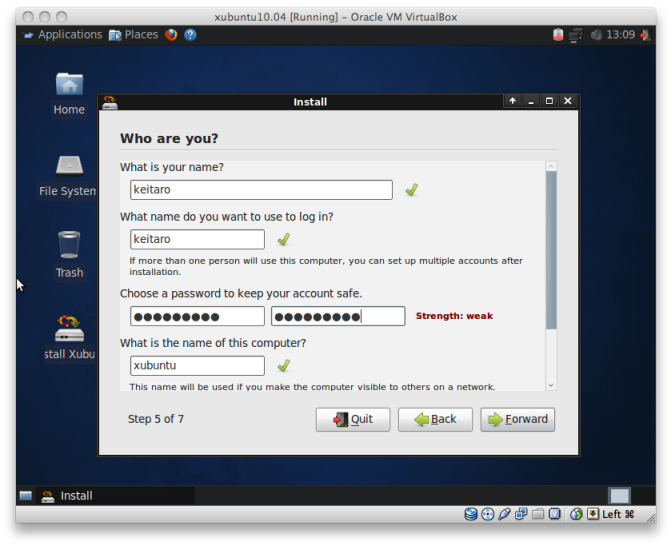This screenshot has width=671, height=546.
Task: Click the network status icon in the panel
Action: (576, 35)
